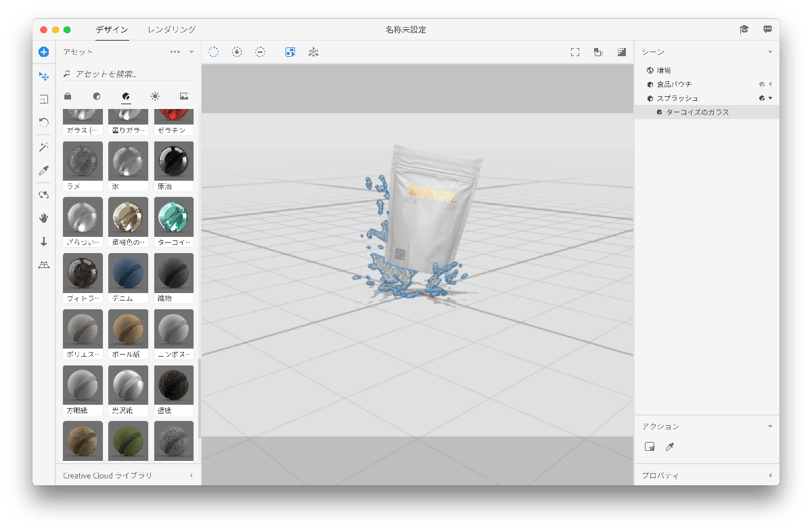Pick the Sampler eyedropper tool in left toolbar
The image size is (812, 532).
point(43,170)
